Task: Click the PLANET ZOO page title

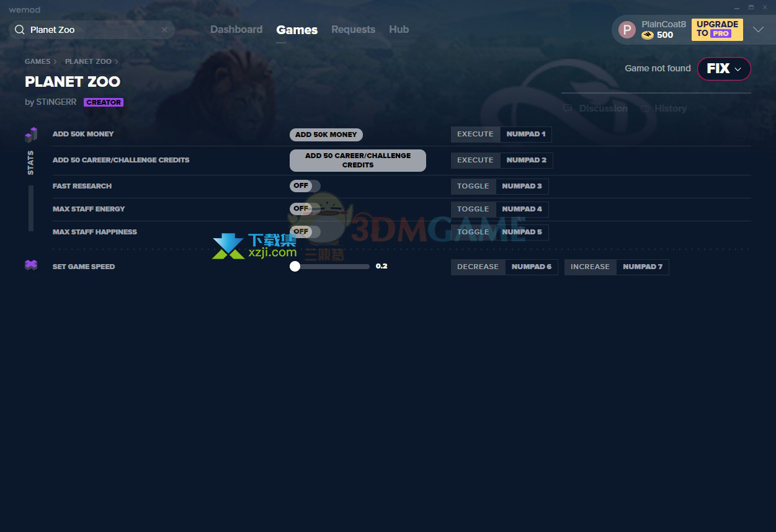Action: 73,82
